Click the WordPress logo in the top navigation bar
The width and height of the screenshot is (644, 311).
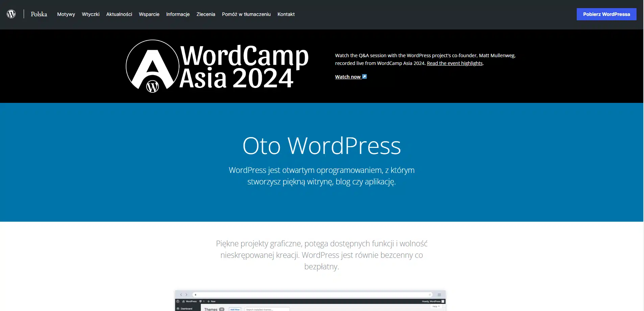[x=11, y=14]
